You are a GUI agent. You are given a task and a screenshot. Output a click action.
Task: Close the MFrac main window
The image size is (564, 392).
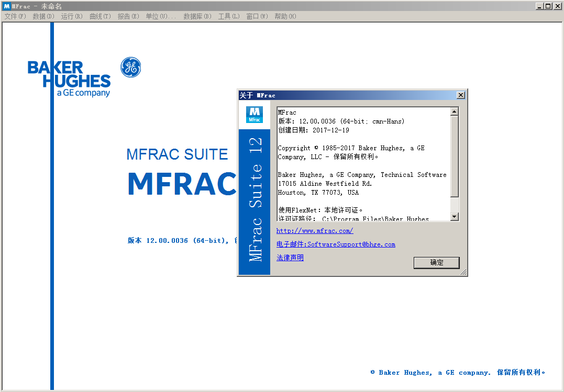point(557,6)
